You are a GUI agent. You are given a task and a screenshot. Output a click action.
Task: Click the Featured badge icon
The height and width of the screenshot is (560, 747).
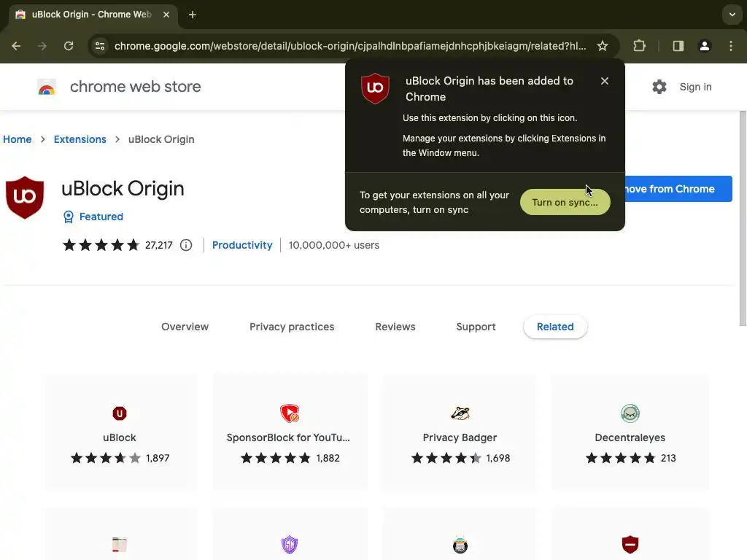[x=68, y=217]
